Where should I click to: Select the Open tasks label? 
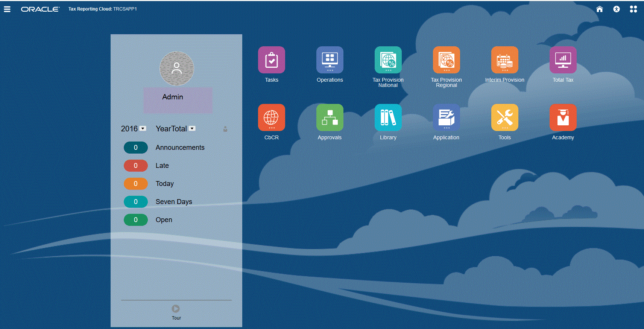point(164,220)
